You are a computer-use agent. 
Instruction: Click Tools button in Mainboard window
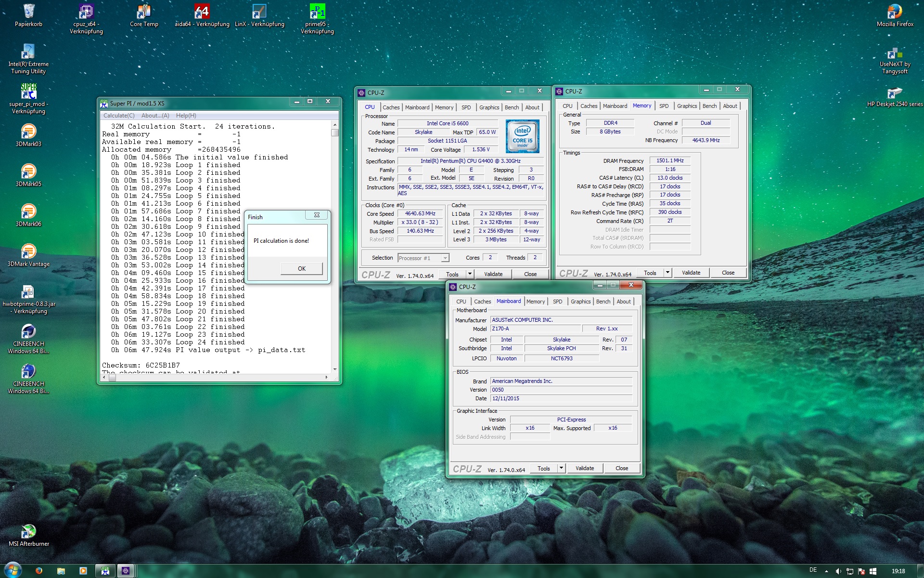click(544, 468)
